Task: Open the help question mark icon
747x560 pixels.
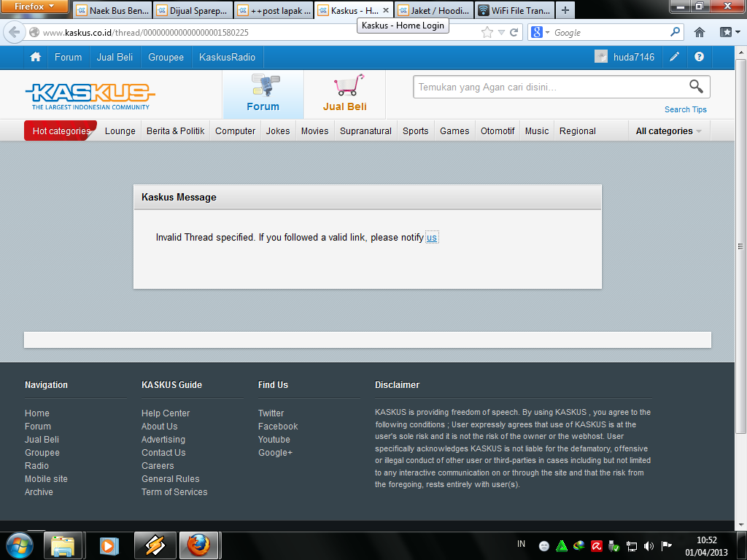Action: (699, 57)
